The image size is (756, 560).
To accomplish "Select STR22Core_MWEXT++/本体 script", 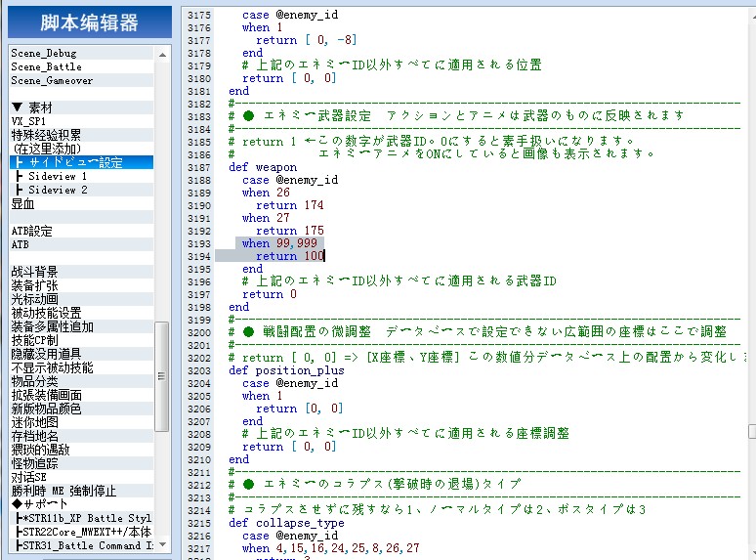I will point(81,532).
